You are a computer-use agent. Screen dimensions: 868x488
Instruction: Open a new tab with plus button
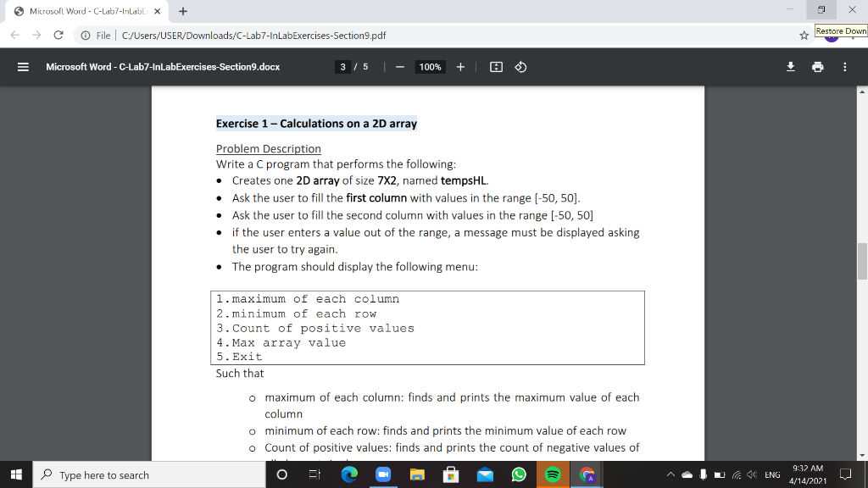pyautogui.click(x=185, y=13)
